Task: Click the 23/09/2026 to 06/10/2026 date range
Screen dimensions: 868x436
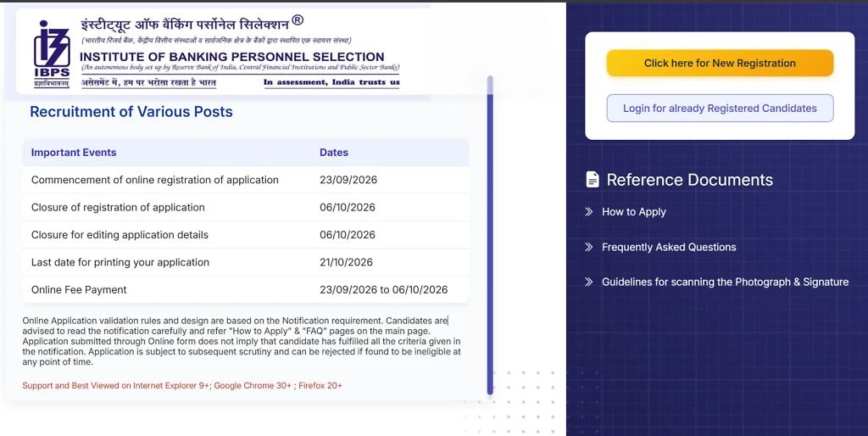Action: click(384, 290)
